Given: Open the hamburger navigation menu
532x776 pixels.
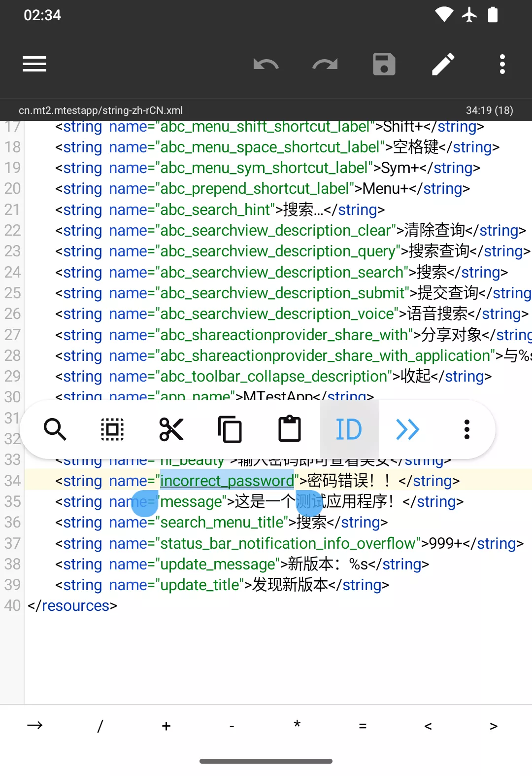Looking at the screenshot, I should click(x=34, y=64).
